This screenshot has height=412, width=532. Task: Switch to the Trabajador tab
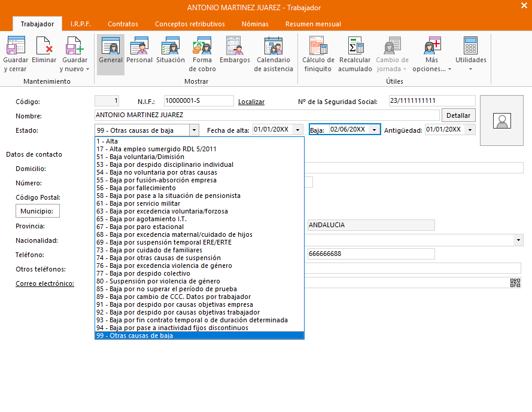coord(37,24)
